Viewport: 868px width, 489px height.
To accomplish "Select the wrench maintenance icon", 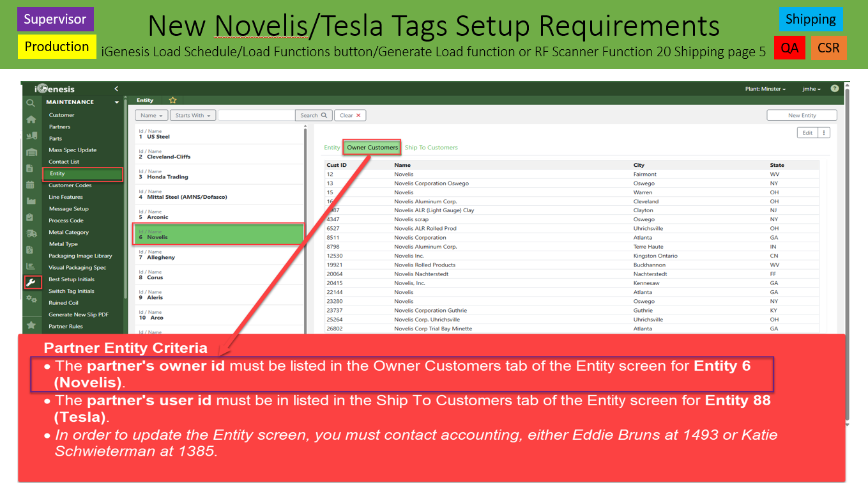I will pyautogui.click(x=31, y=283).
